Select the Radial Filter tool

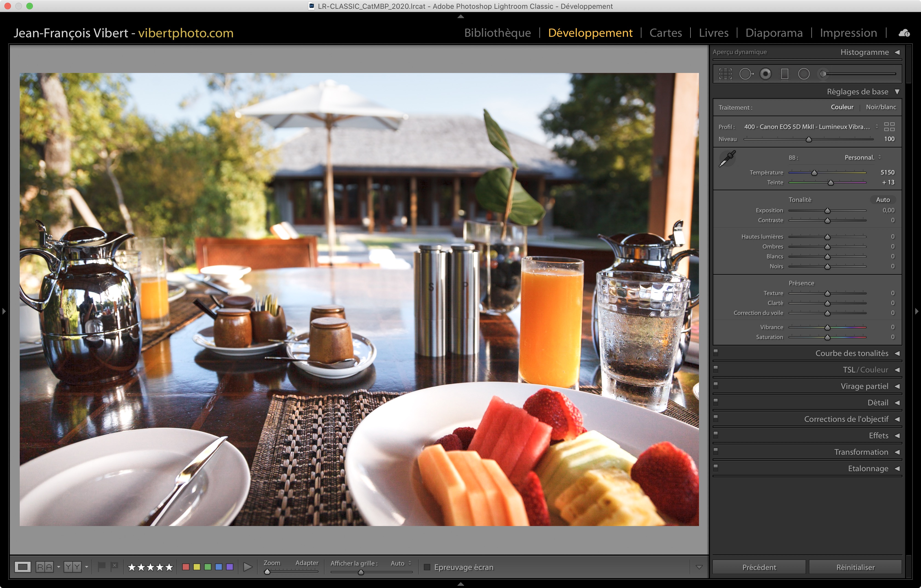point(804,74)
